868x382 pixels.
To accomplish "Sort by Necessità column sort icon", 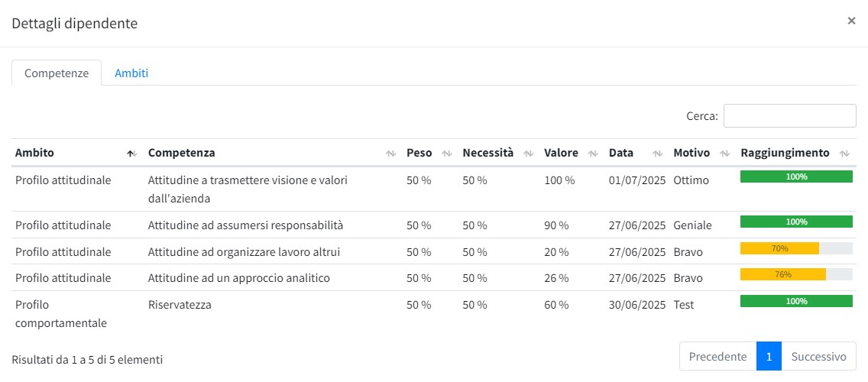I will click(x=529, y=154).
